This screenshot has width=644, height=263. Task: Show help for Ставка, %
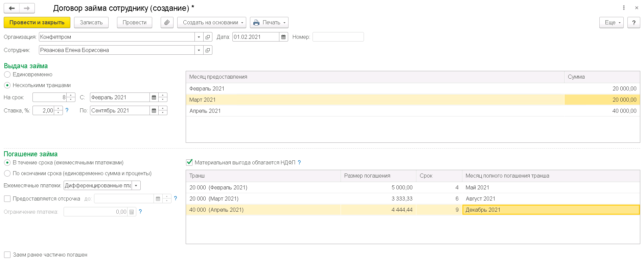point(67,110)
